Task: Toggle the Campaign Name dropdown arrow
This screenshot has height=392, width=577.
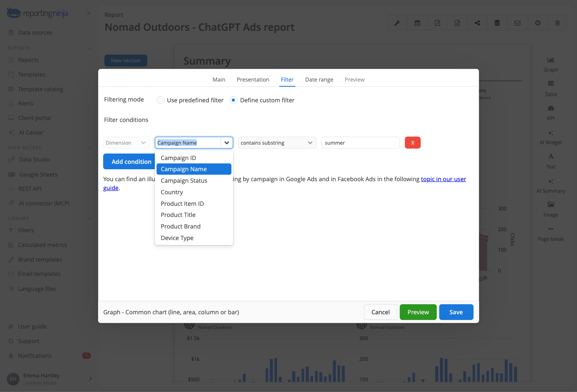Action: coord(227,143)
